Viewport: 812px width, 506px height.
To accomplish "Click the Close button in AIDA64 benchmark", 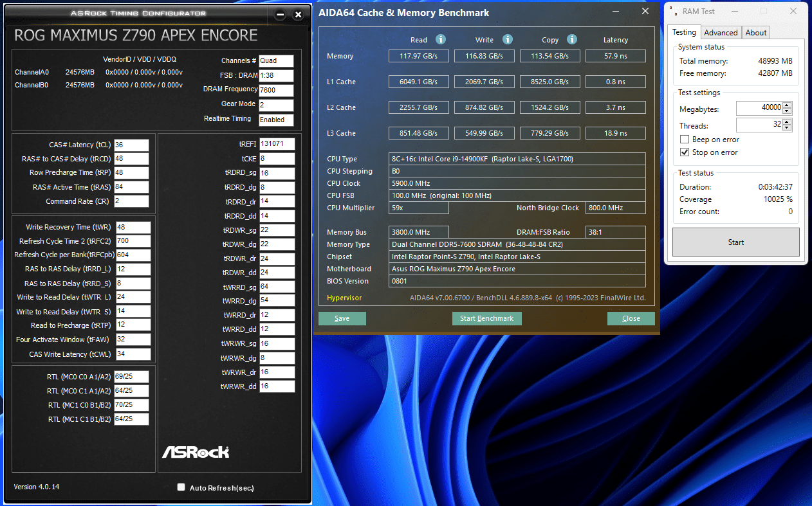I will point(631,318).
